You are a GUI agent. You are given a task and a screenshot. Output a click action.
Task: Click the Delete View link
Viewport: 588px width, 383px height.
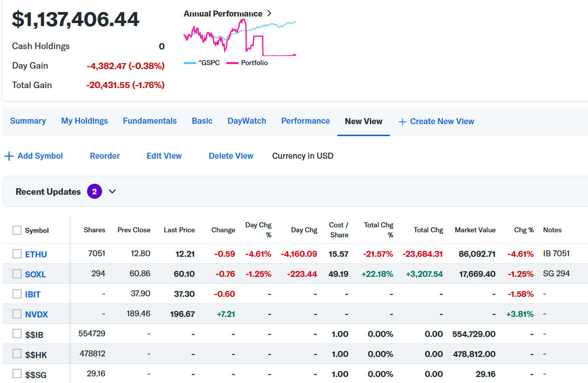pos(231,156)
